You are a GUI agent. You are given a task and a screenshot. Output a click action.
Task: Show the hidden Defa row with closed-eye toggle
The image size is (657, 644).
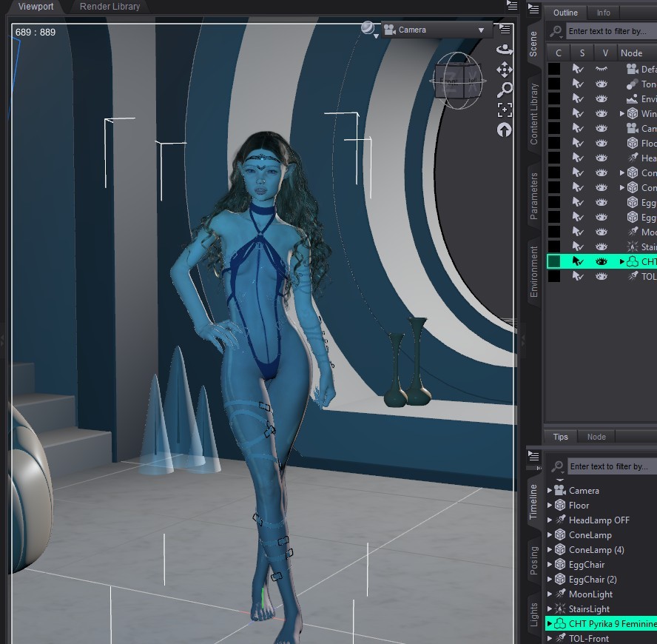click(602, 69)
